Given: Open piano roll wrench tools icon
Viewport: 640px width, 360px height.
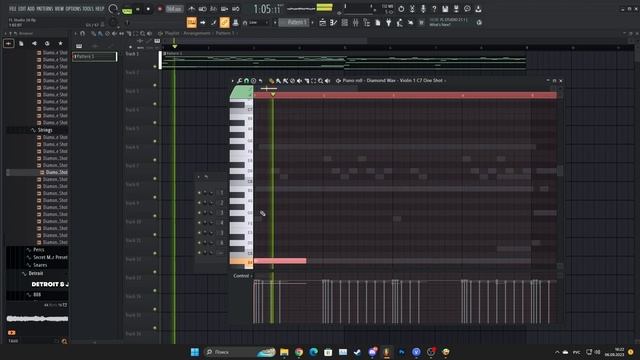Looking at the screenshot, I should (x=240, y=81).
